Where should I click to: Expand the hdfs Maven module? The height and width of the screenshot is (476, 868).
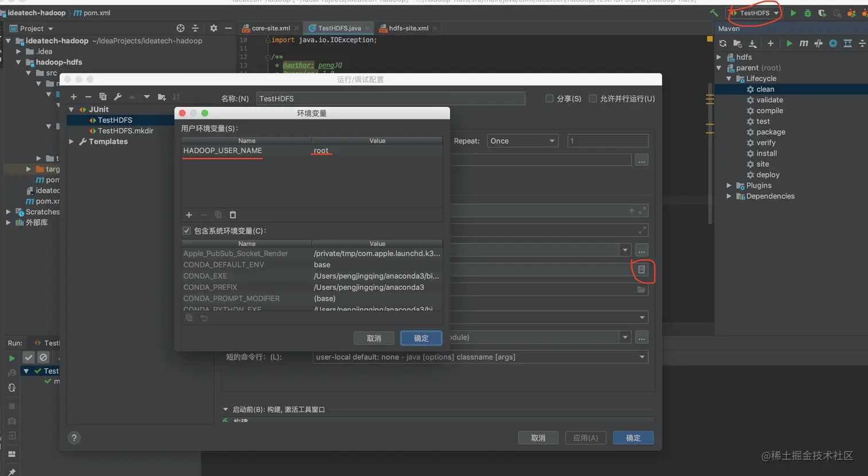(719, 57)
